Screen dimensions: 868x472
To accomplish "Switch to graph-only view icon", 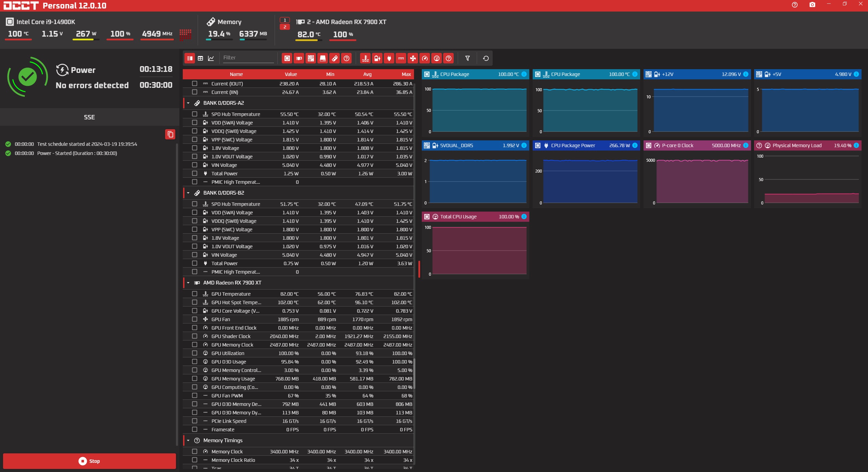I will coord(211,58).
